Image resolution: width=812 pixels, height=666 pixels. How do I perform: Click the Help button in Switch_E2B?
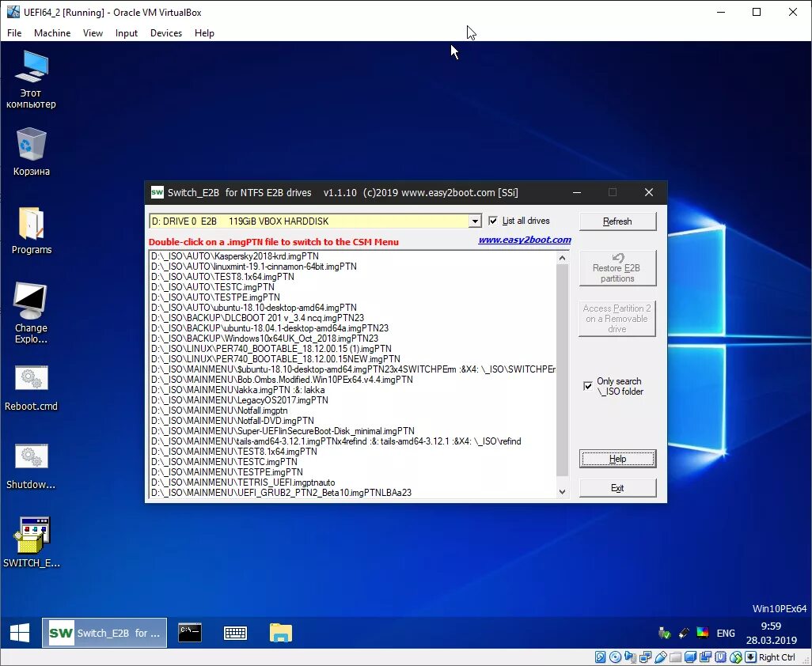tap(617, 459)
